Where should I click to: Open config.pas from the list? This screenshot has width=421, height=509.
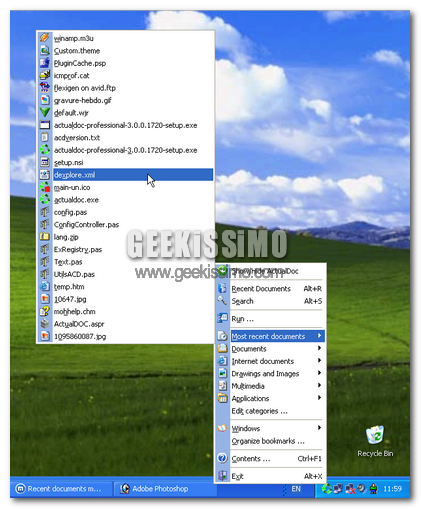[x=126, y=212]
